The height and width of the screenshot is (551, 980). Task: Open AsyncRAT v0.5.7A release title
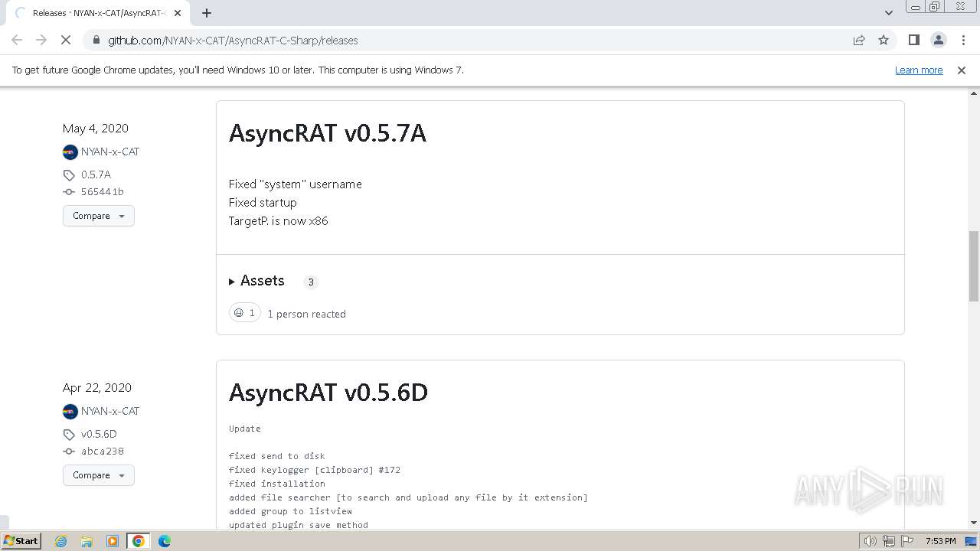(328, 133)
